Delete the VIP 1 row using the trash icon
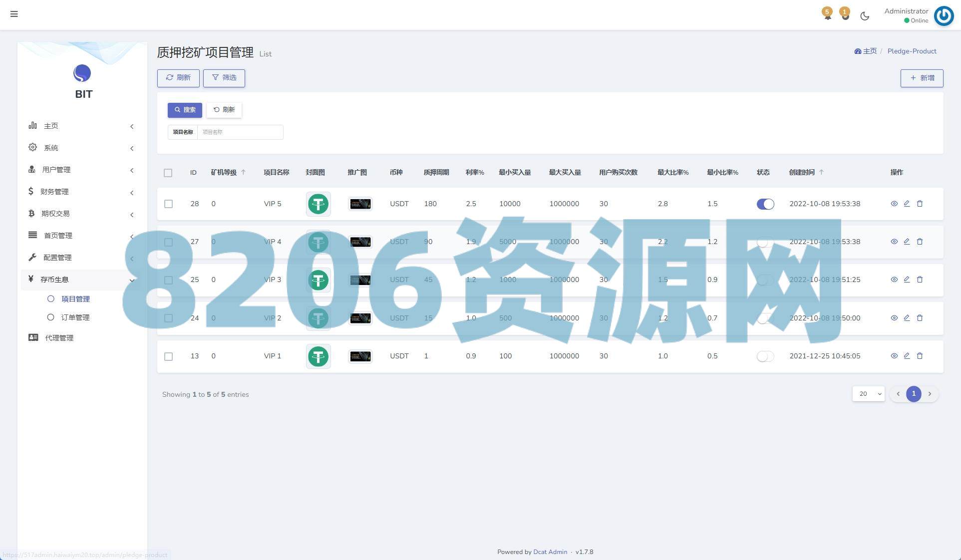Viewport: 961px width, 560px height. coord(920,356)
